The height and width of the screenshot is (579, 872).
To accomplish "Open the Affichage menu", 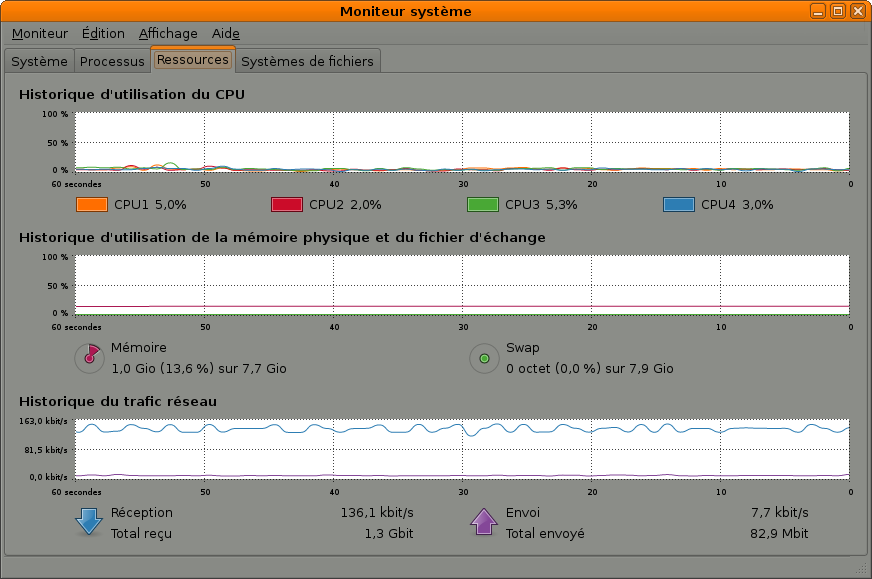I will [x=168, y=34].
